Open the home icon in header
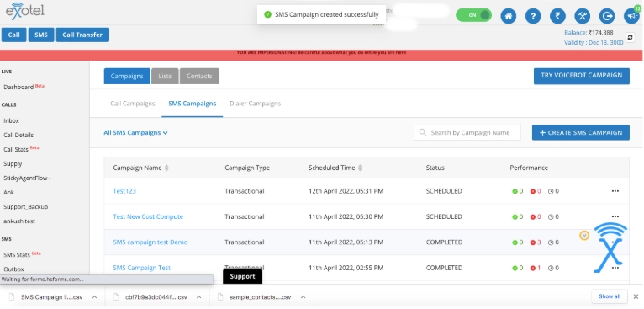 [508, 16]
